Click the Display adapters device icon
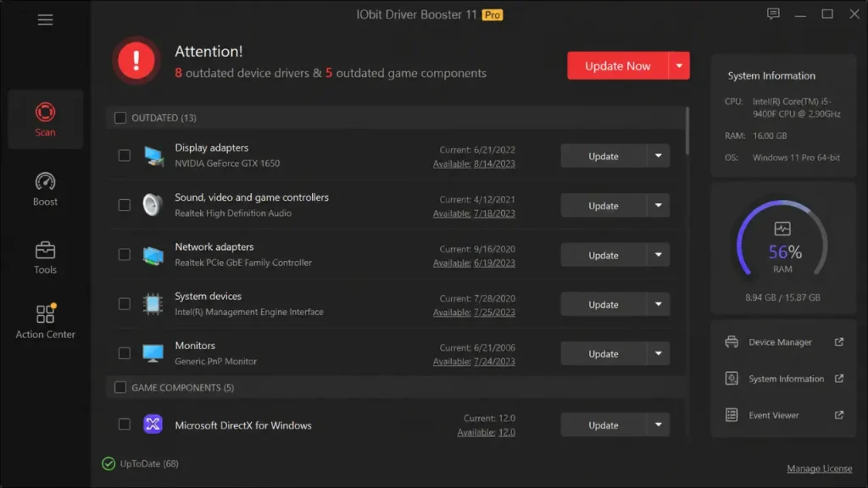This screenshot has width=868, height=488. point(153,156)
